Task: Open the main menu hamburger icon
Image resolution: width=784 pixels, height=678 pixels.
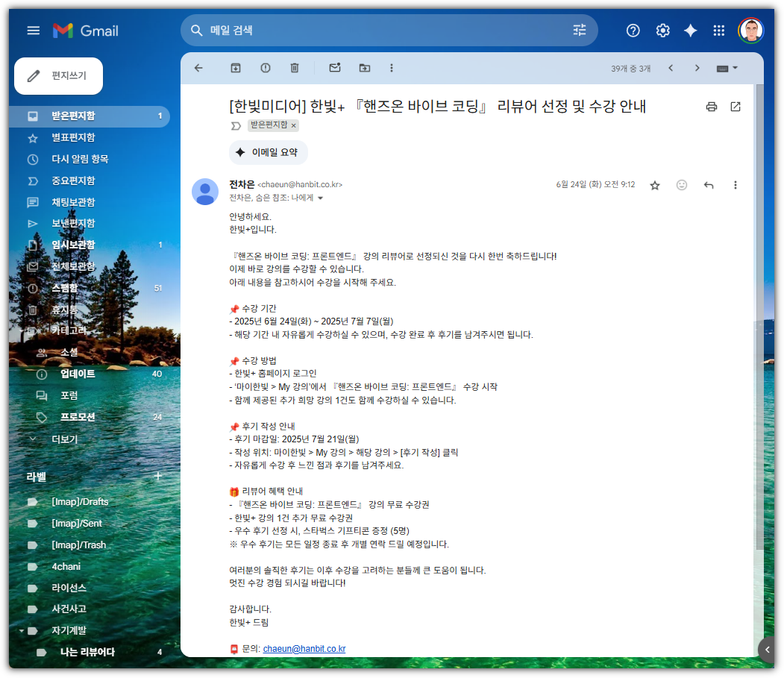Action: (x=34, y=31)
